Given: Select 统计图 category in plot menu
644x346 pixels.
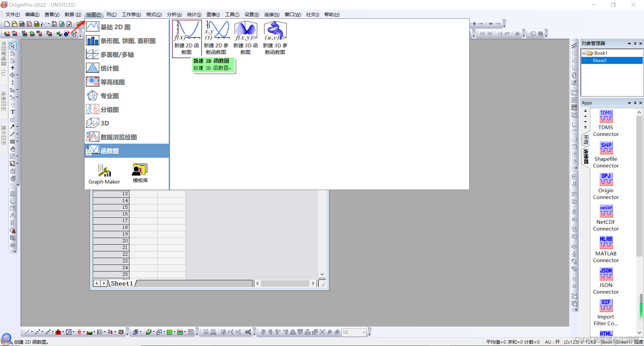Looking at the screenshot, I should click(127, 68).
